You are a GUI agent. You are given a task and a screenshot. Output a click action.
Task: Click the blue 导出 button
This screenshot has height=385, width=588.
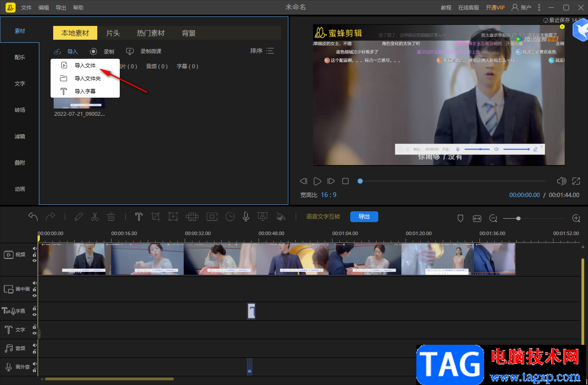(x=364, y=216)
